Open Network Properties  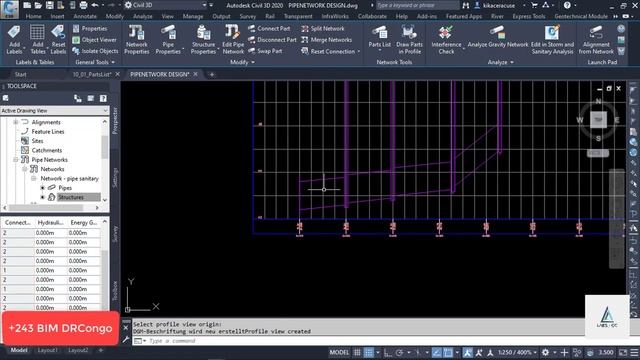coord(137,40)
